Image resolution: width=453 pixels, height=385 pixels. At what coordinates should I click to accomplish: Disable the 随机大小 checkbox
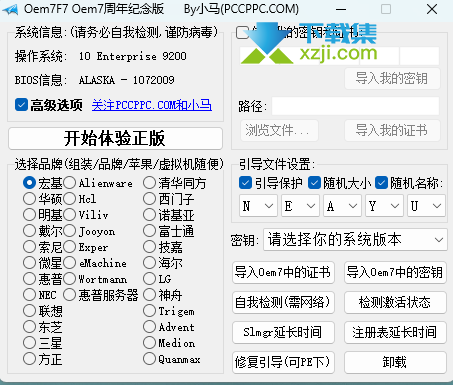[314, 183]
